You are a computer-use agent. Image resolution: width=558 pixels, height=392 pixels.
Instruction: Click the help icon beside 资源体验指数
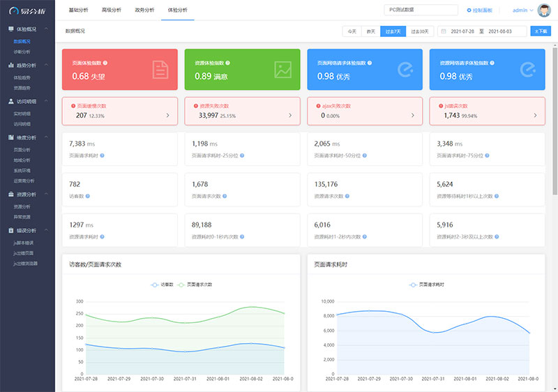[x=228, y=62]
